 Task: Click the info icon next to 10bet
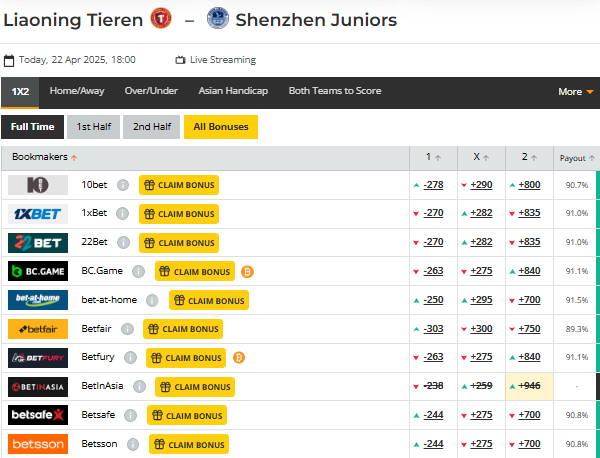tap(123, 185)
